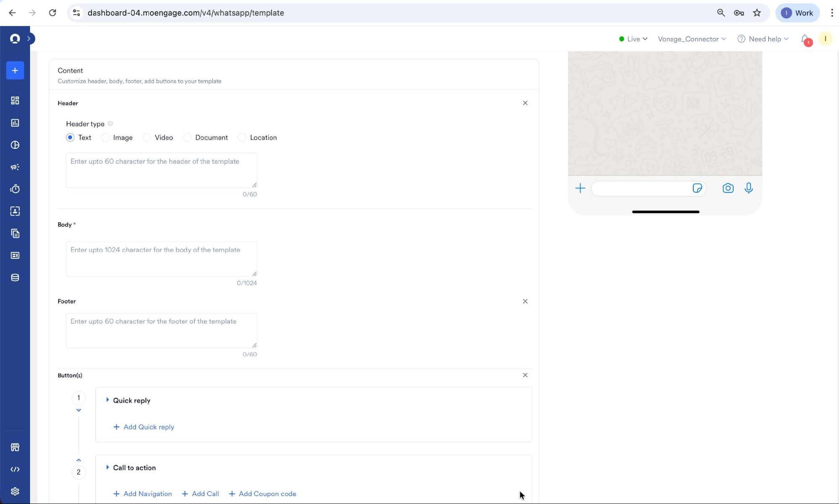Click the sticker icon in the preview message box
The width and height of the screenshot is (839, 504).
pos(697,188)
